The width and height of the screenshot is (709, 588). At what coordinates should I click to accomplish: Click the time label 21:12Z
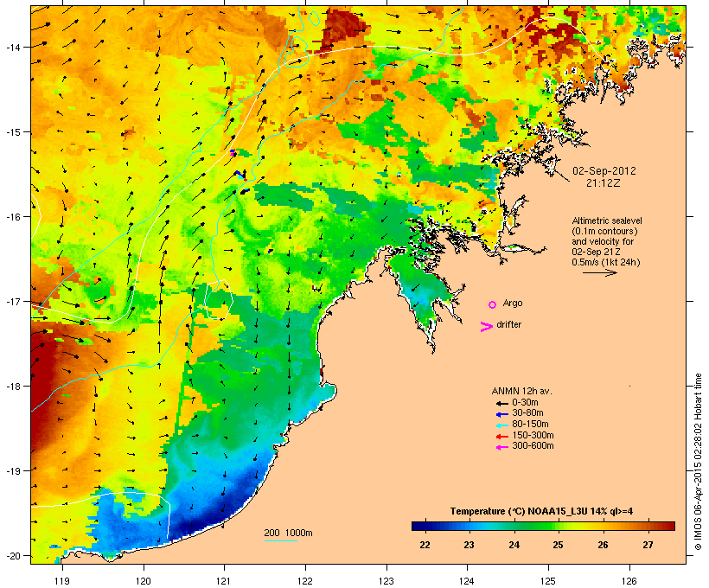tap(604, 183)
